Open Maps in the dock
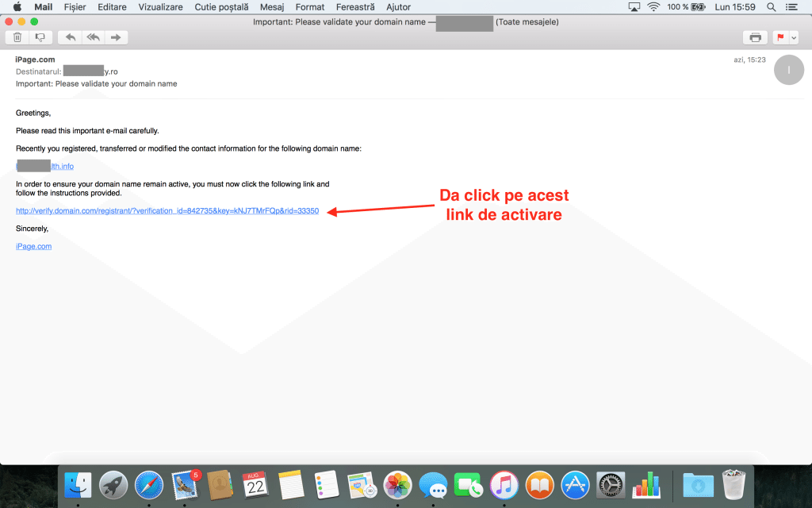The image size is (812, 508). pos(362,485)
